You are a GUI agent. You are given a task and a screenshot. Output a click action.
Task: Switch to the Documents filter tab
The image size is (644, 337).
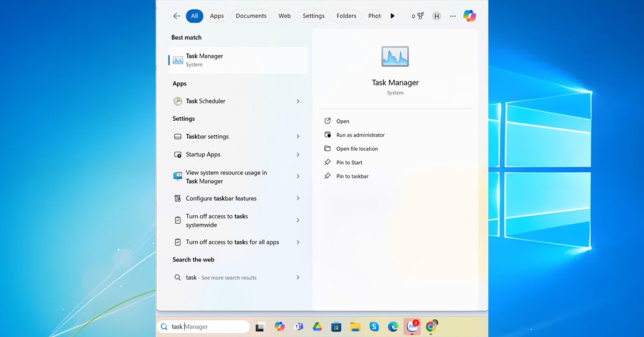click(x=251, y=16)
